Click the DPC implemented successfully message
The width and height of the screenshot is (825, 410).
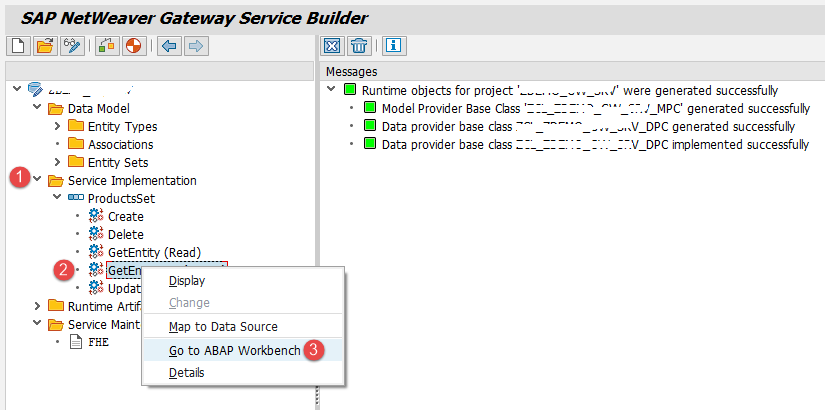[x=596, y=145]
